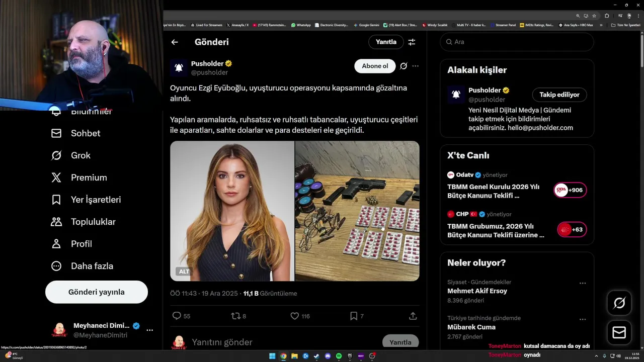
Task: Expand hidden bookmarks chevron in bookmarks bar
Action: click(x=601, y=25)
